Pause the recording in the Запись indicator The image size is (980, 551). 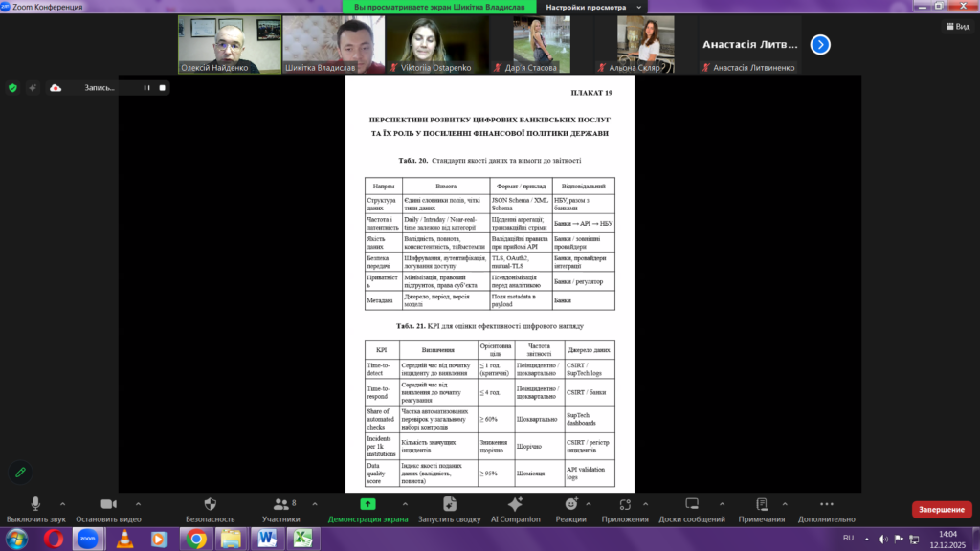[x=146, y=87]
